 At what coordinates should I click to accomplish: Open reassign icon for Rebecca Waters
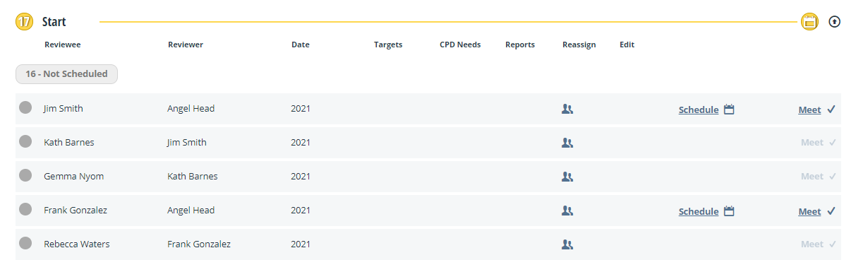(x=567, y=244)
